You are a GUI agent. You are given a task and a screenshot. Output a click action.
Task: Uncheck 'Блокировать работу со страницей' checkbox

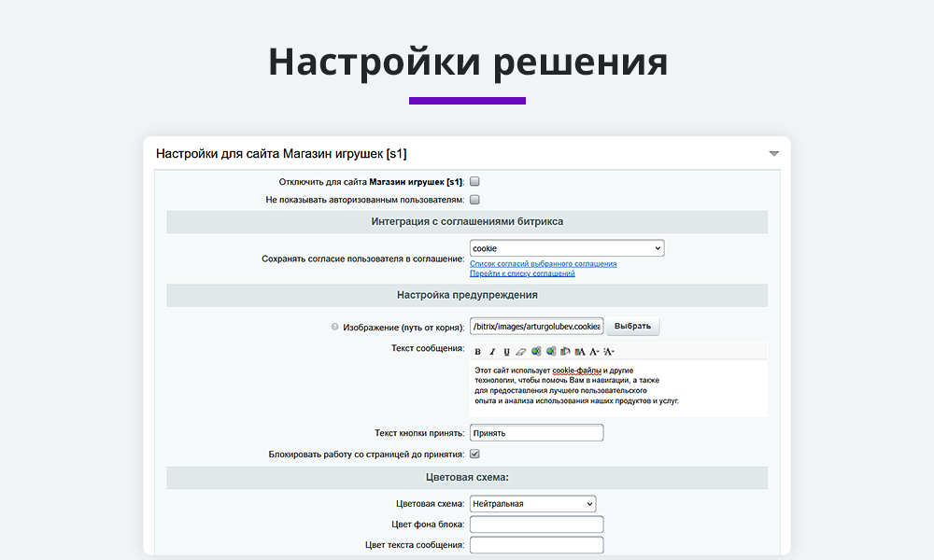tap(474, 455)
